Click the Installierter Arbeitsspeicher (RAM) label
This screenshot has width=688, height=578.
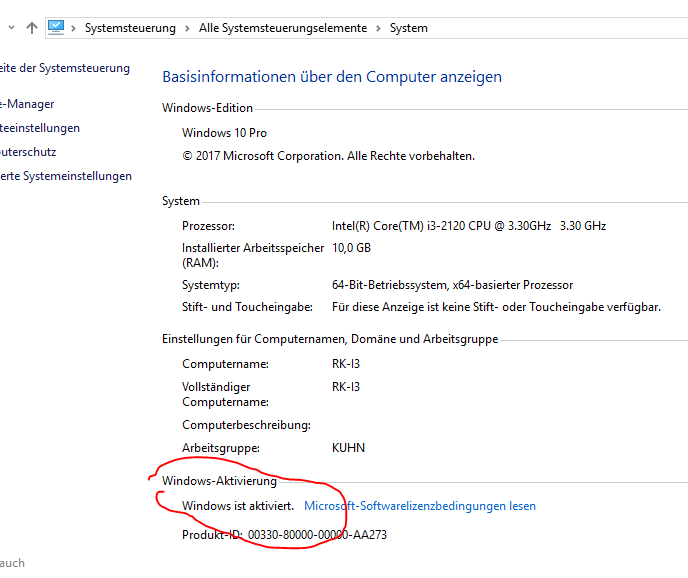(x=253, y=255)
